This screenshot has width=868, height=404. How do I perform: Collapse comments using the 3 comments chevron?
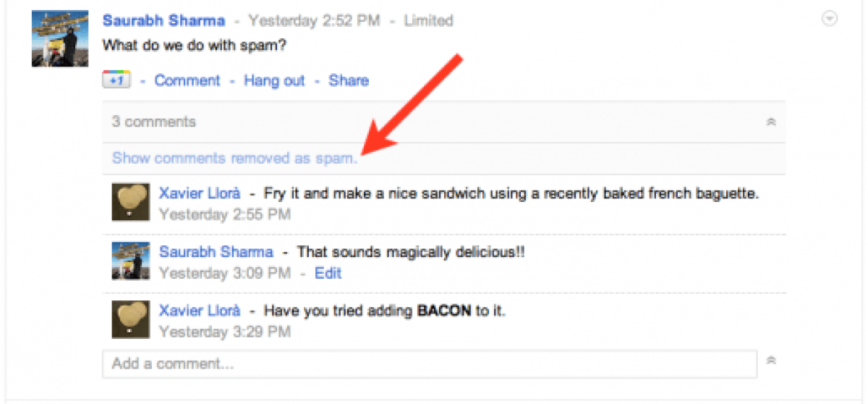771,122
